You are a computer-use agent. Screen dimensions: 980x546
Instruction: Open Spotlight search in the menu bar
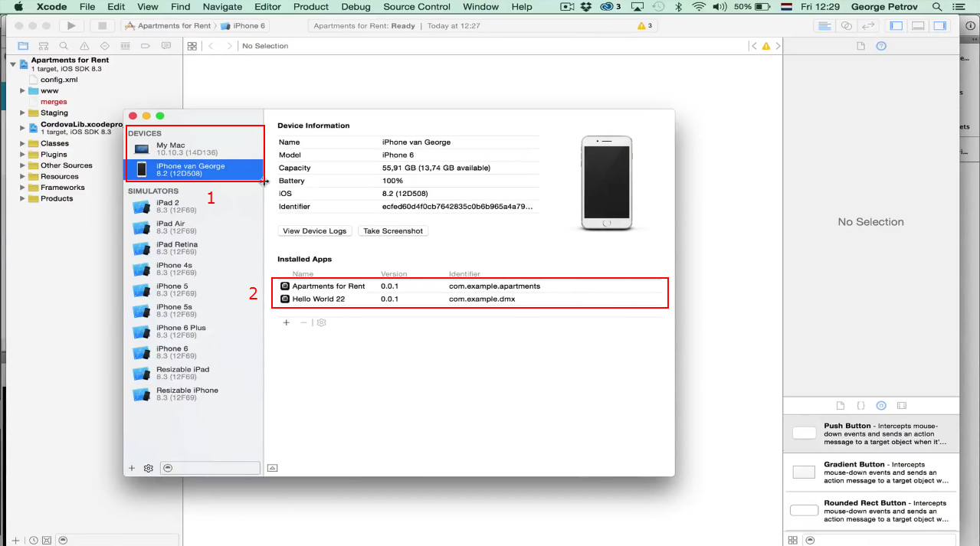937,7
